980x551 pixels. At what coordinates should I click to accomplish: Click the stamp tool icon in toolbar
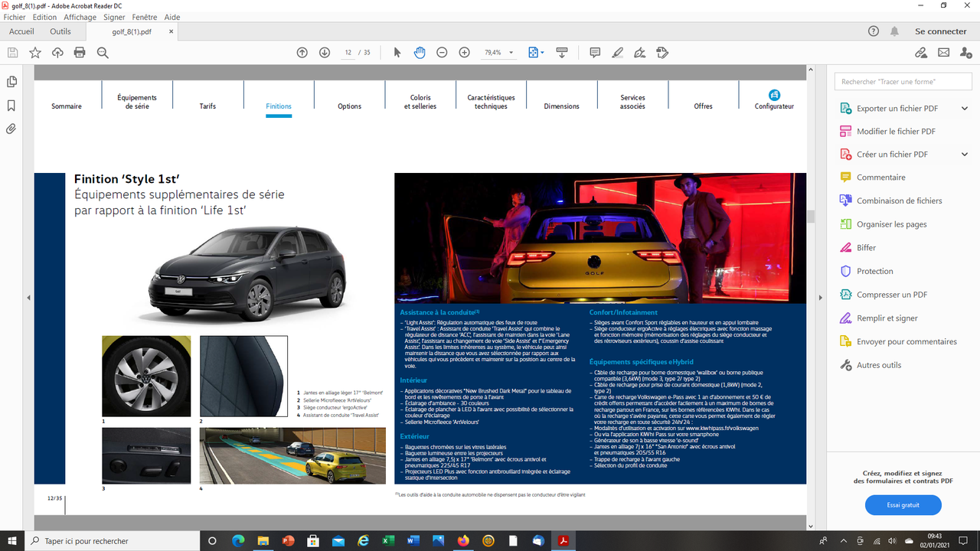[663, 53]
